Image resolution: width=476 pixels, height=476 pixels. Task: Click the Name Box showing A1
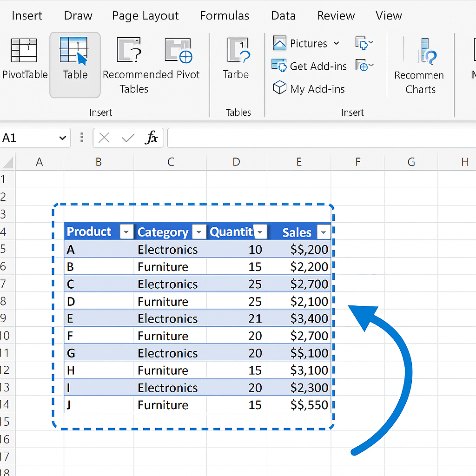point(35,138)
